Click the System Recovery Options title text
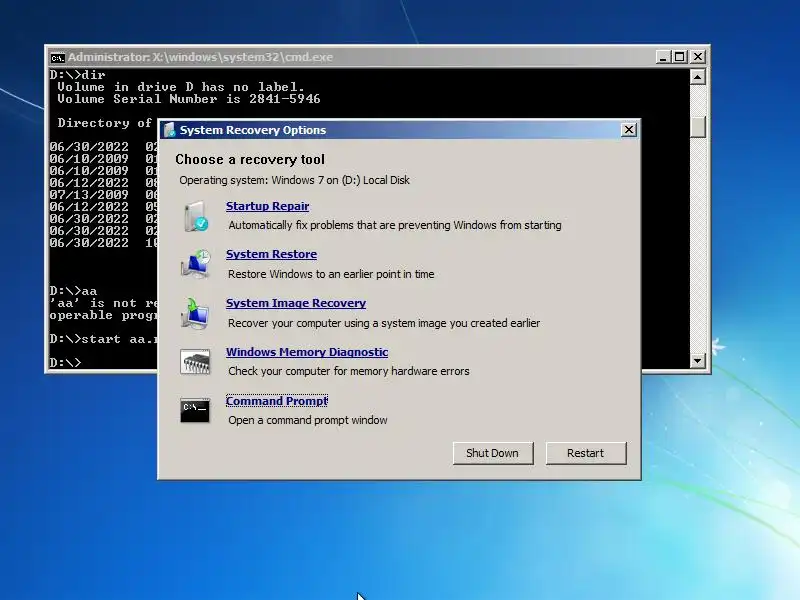The image size is (800, 600). click(x=253, y=130)
